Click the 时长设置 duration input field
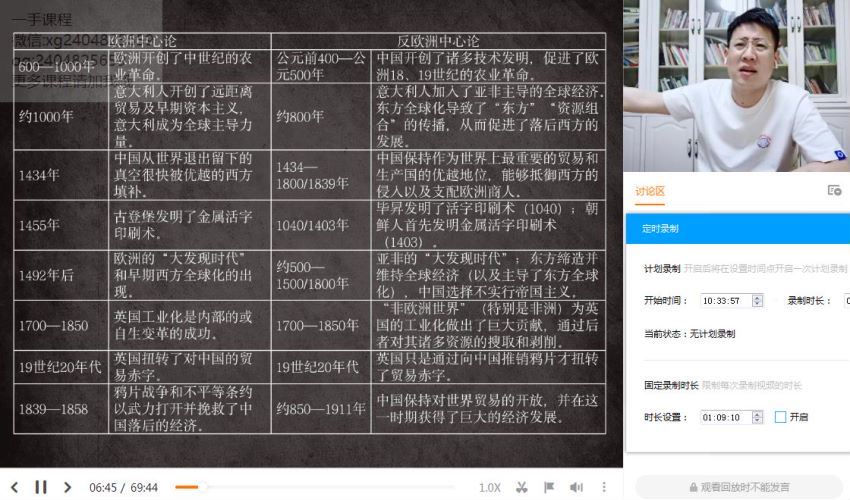The width and height of the screenshot is (850, 500). pos(724,417)
